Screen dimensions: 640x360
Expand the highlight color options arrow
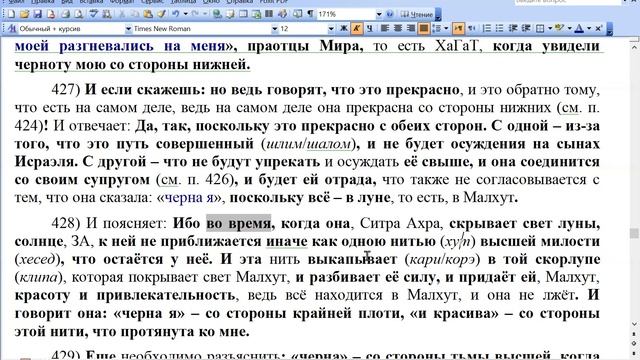(569, 28)
